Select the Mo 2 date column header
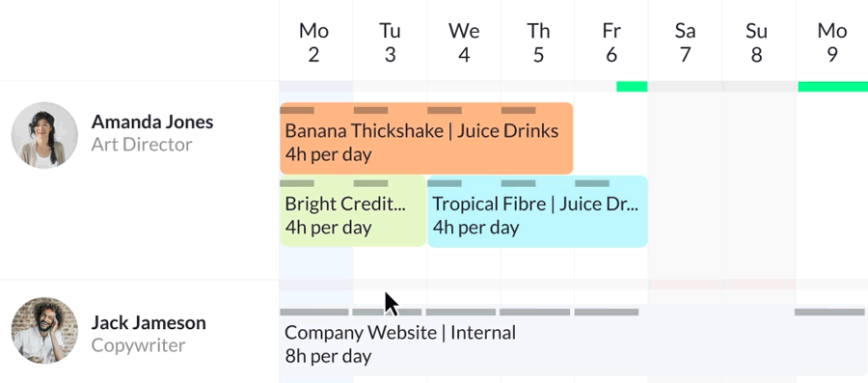868x383 pixels. 313,42
